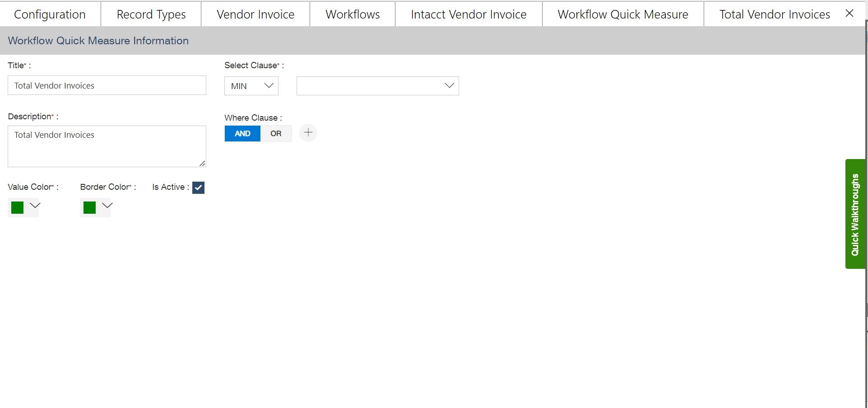Click the green Value Color swatch
868x408 pixels.
tap(17, 207)
